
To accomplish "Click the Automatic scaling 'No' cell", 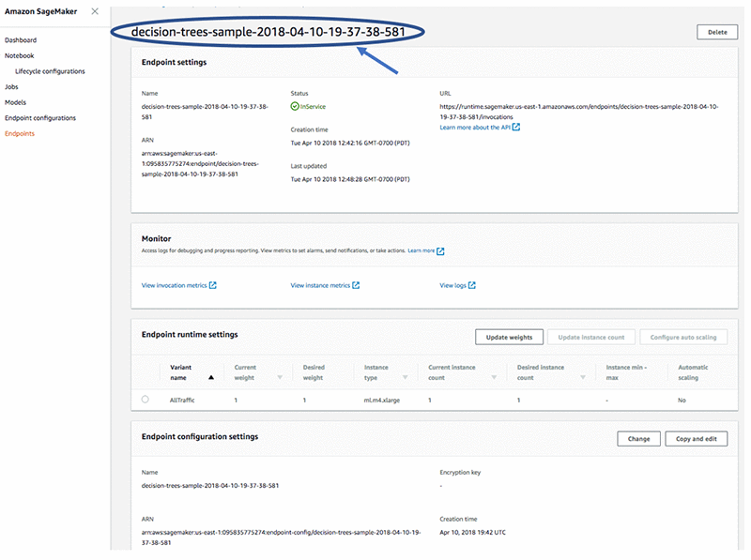I will tap(682, 401).
